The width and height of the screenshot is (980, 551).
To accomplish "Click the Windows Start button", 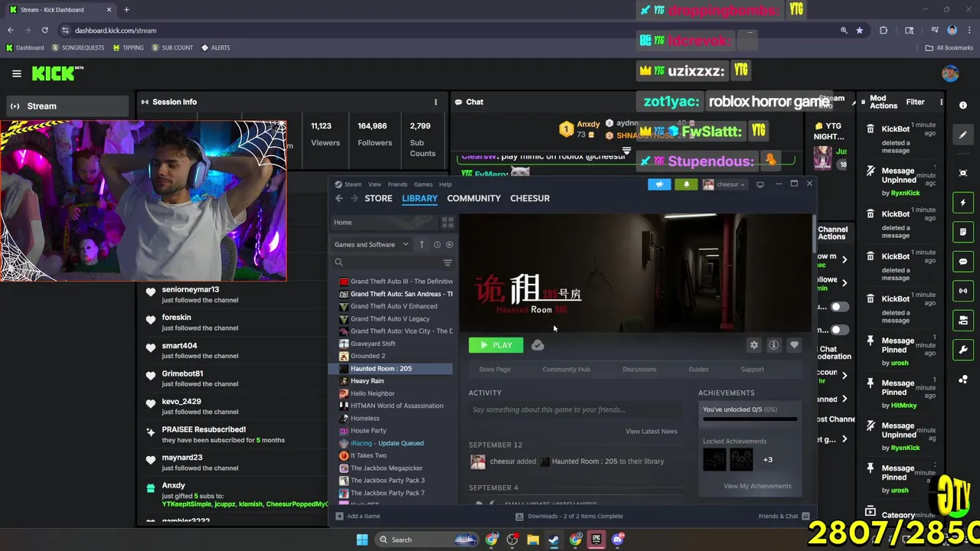I will (362, 540).
